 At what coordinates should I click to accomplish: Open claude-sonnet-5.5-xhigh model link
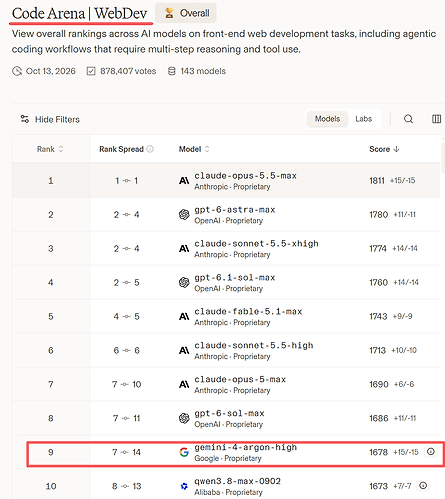click(x=256, y=244)
